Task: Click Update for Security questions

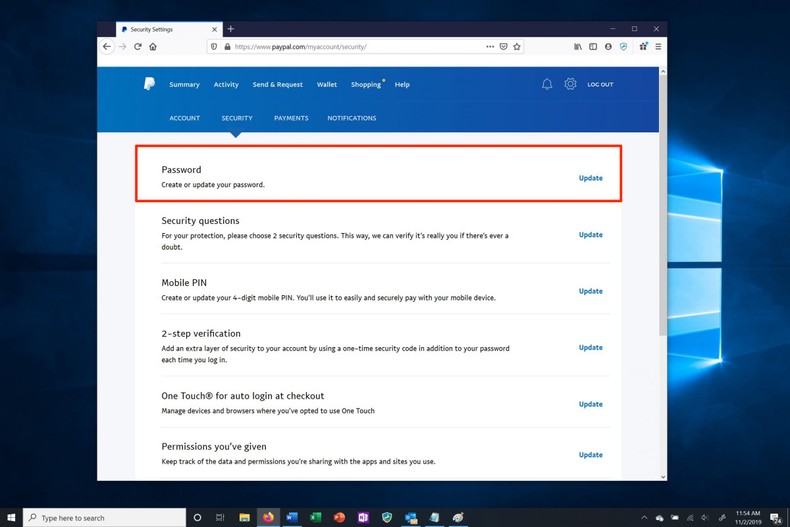Action: [x=590, y=235]
